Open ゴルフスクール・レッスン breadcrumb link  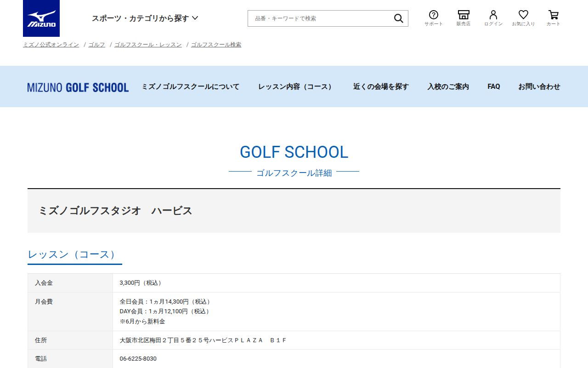pos(148,45)
